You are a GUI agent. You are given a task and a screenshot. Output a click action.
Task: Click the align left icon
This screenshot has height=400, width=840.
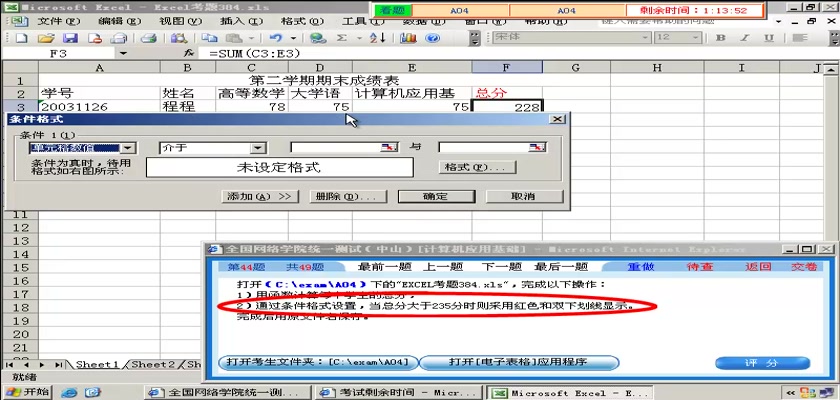click(800, 38)
